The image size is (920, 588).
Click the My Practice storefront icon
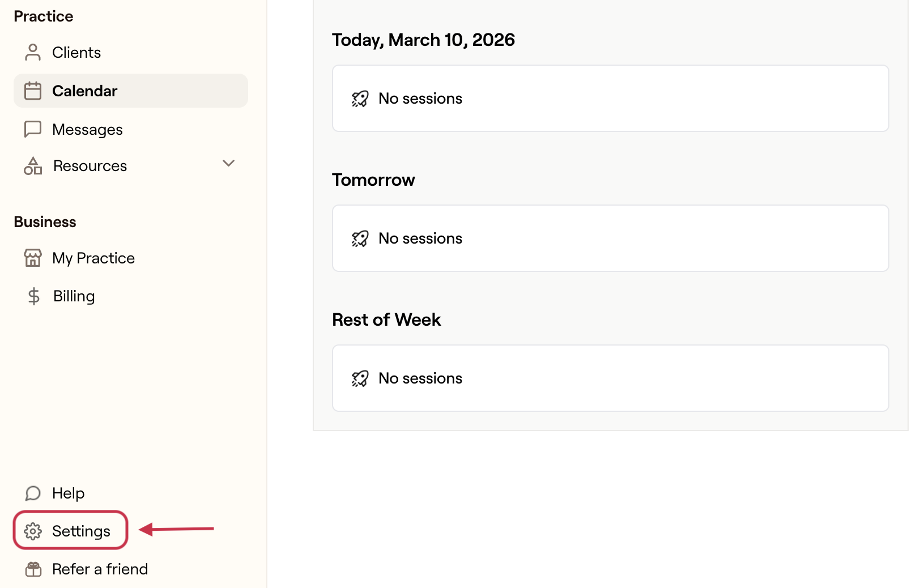pyautogui.click(x=33, y=258)
